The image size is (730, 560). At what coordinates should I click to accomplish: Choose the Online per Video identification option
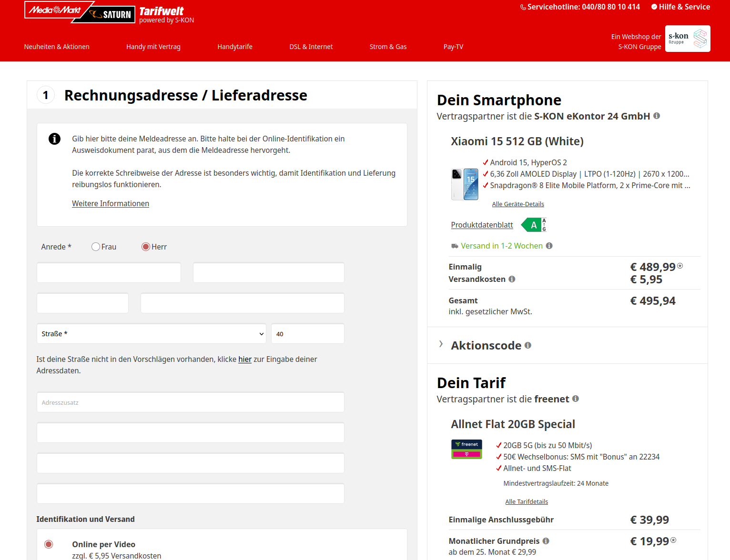[49, 544]
